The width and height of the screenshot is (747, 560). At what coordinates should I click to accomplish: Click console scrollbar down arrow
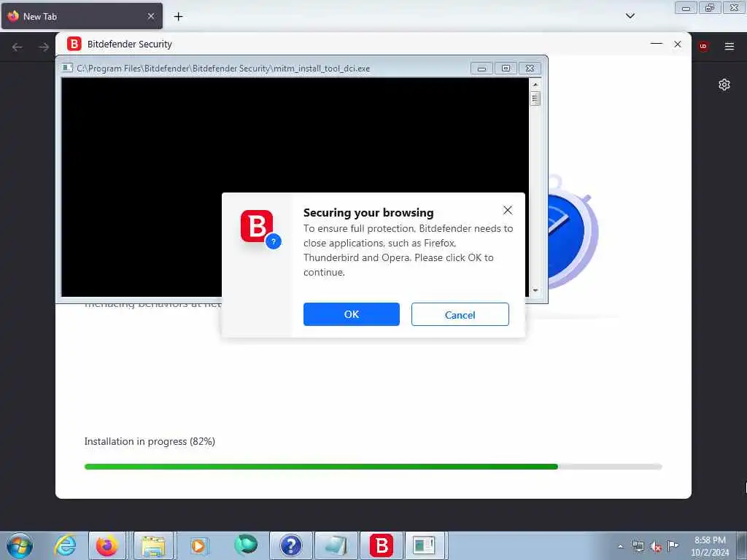[535, 290]
